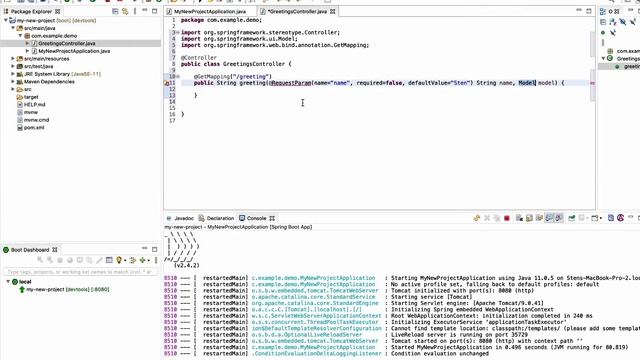Toggle Hide Static Members in Outline toolbar
The image size is (640, 360).
point(633,22)
